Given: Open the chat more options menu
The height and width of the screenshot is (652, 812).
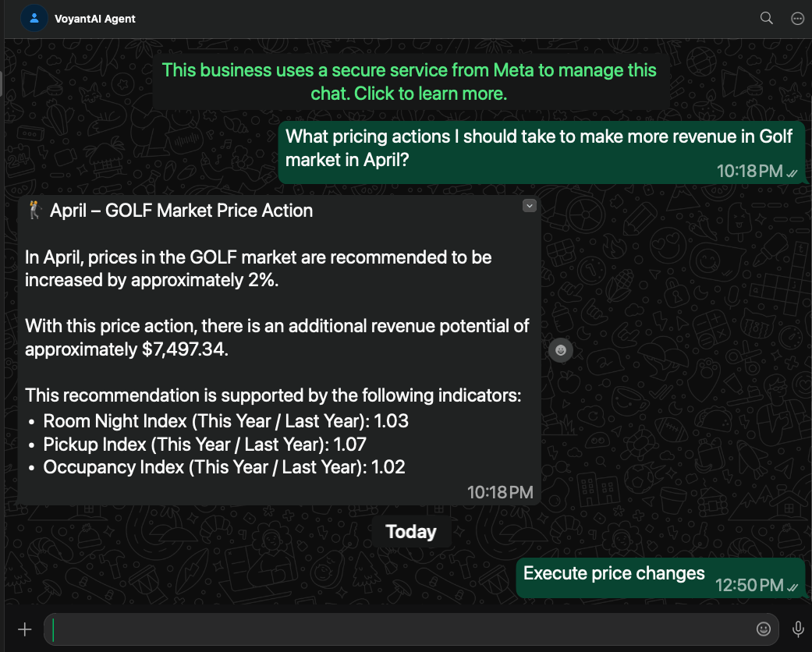Looking at the screenshot, I should 797,19.
